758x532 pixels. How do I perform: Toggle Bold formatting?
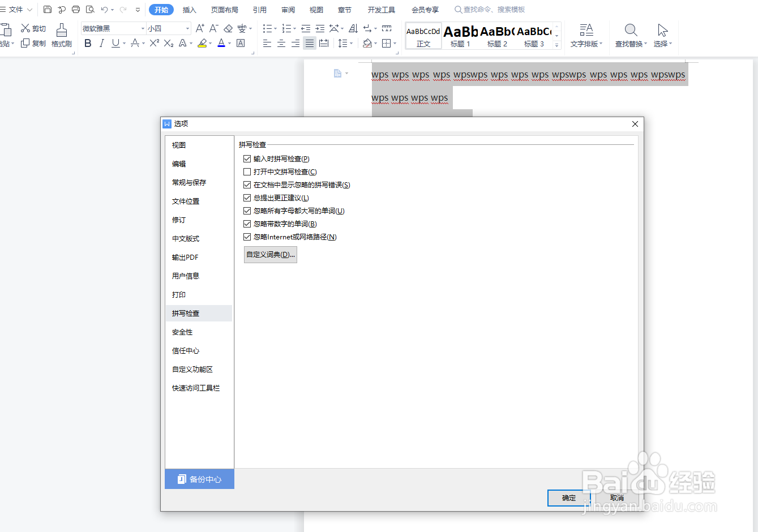88,43
